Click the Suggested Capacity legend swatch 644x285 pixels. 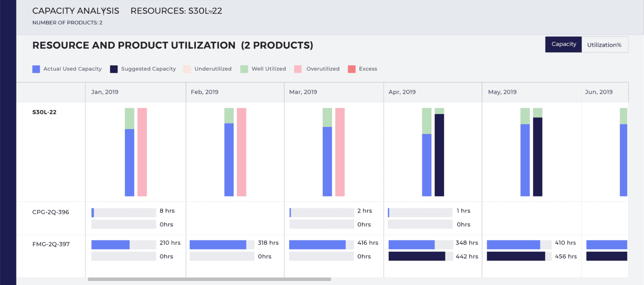(114, 69)
